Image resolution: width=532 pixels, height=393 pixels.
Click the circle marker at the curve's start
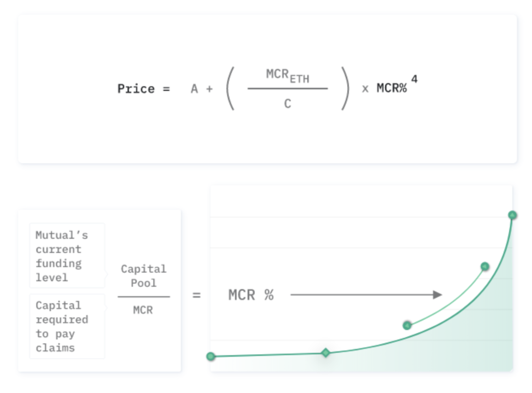point(211,357)
